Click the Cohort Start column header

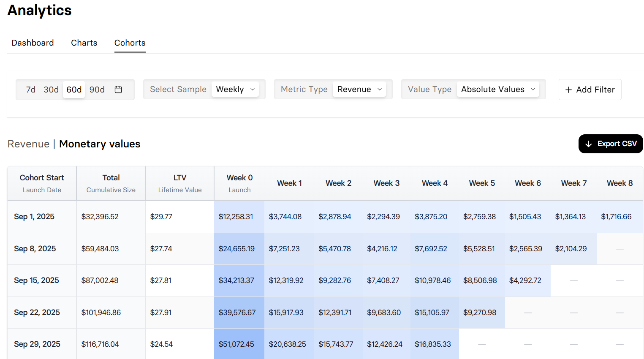pos(42,183)
